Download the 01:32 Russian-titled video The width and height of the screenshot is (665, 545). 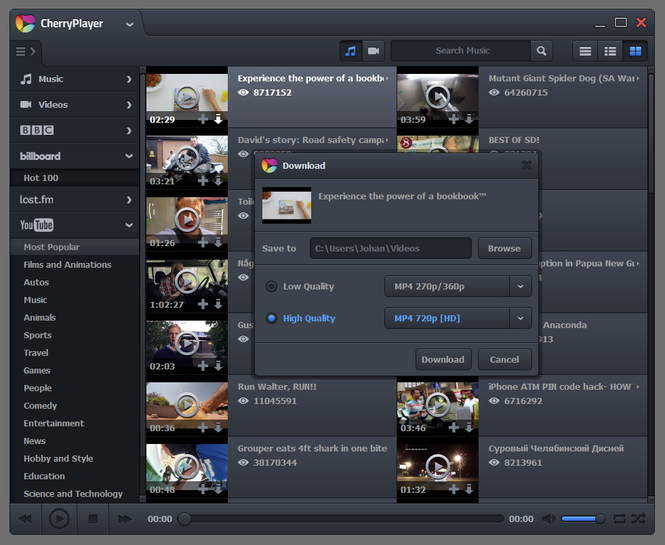click(469, 489)
